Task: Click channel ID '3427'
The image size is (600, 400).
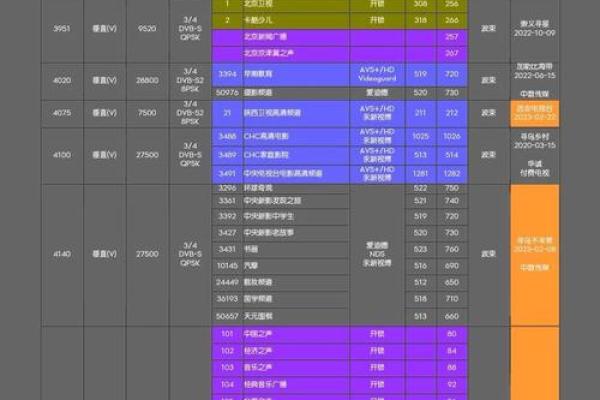Action: click(227, 233)
